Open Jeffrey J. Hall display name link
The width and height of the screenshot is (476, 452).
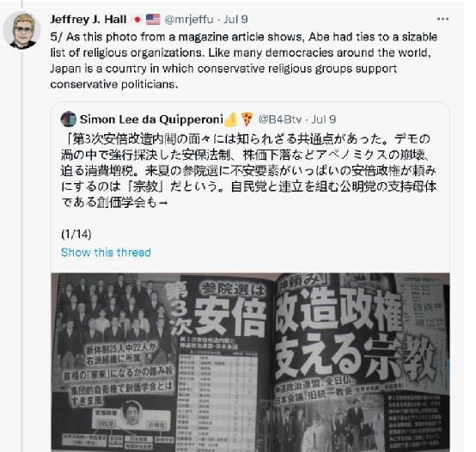(x=88, y=20)
